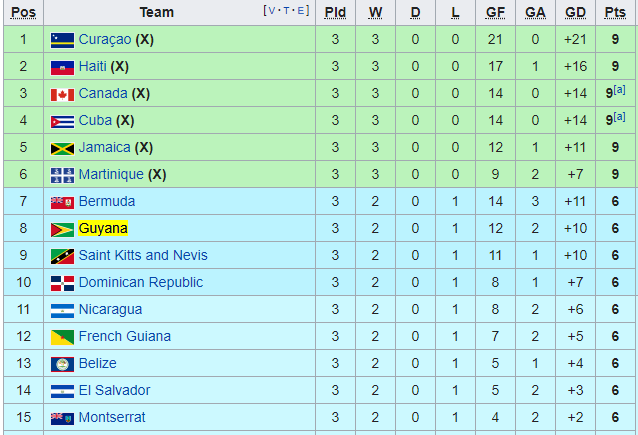Click the Pld column header abbreviation
This screenshot has height=435, width=638.
click(335, 13)
